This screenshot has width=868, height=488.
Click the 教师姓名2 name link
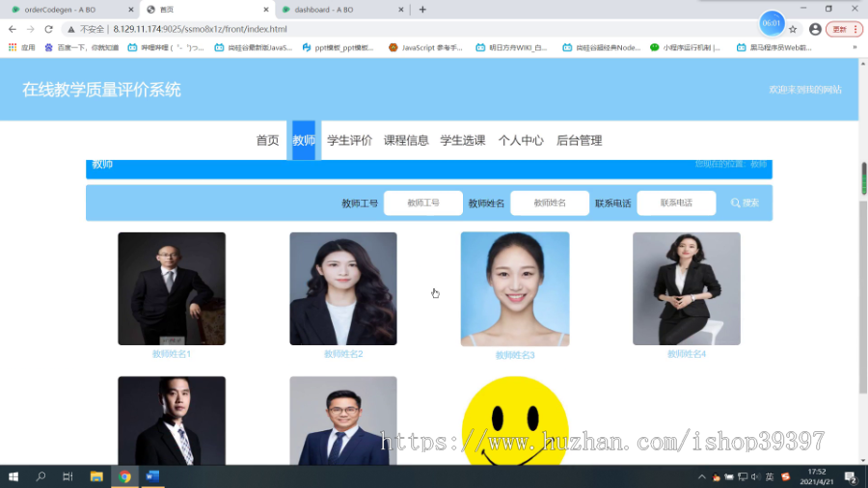(x=343, y=354)
